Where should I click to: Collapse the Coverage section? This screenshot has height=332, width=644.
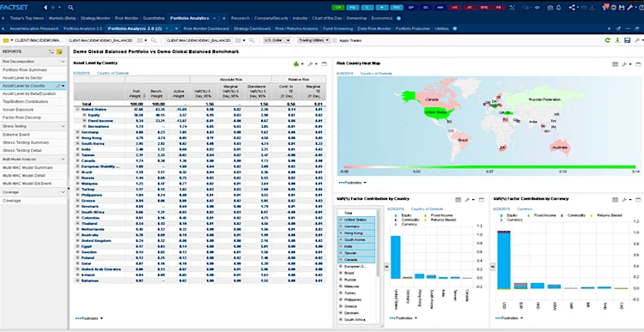point(63,192)
